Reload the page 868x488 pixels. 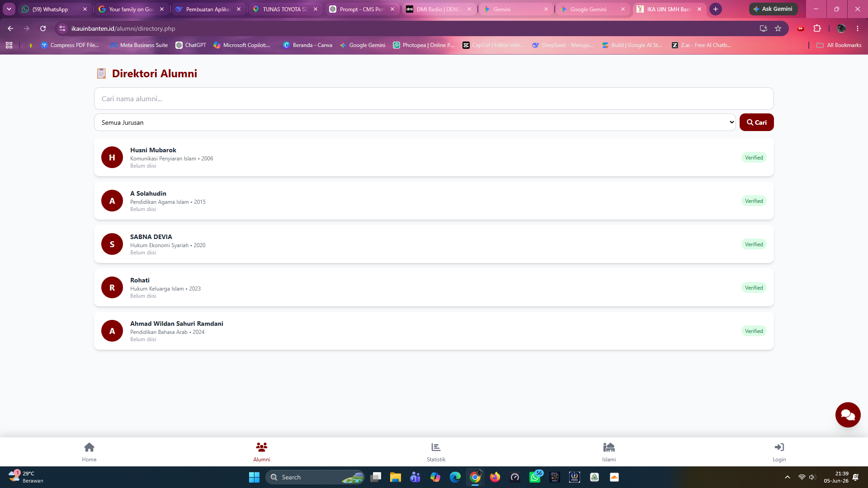point(43,28)
